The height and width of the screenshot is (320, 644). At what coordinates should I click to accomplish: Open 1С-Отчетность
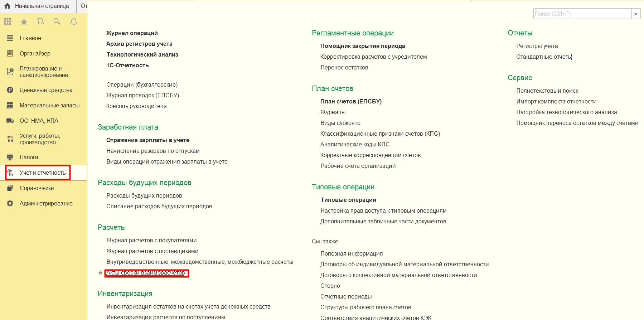click(x=127, y=65)
